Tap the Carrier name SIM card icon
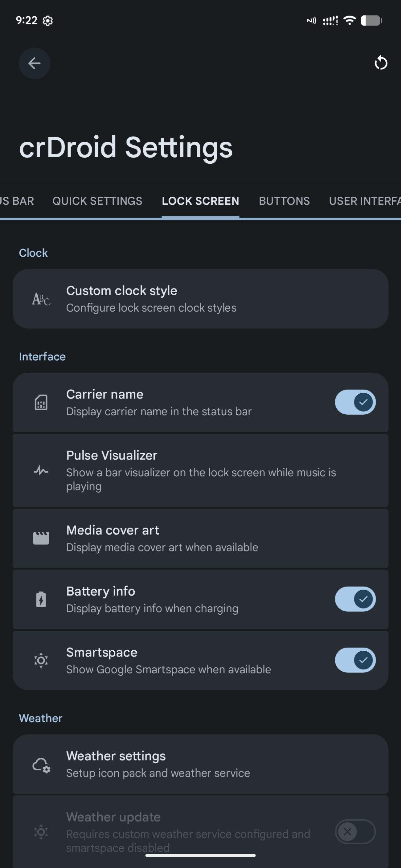Viewport: 401px width, 868px height. [x=41, y=403]
